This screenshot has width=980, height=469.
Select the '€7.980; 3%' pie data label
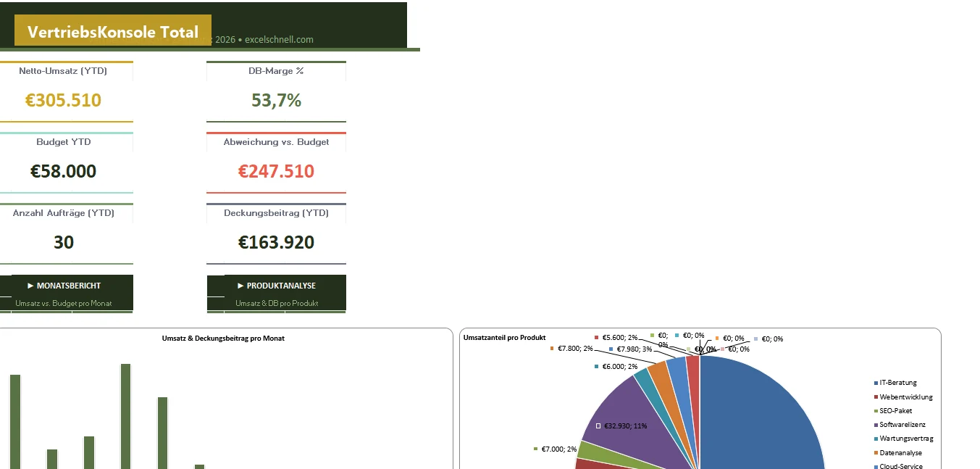630,349
